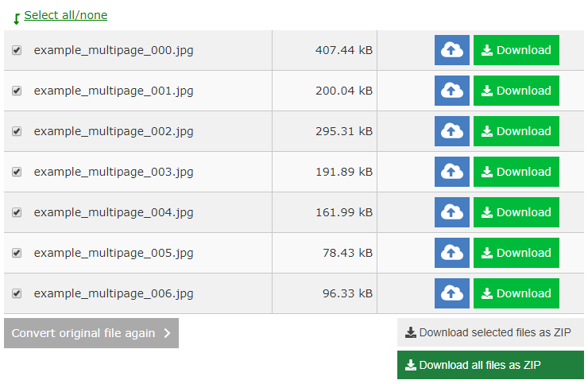Click cloud upload icon for example_multipage_004.jpg

pos(452,212)
